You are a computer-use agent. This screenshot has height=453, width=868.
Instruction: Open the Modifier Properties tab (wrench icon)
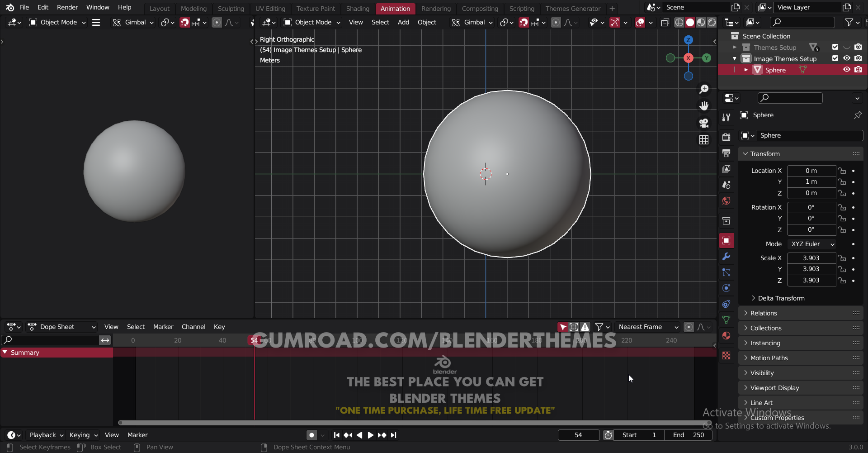726,256
